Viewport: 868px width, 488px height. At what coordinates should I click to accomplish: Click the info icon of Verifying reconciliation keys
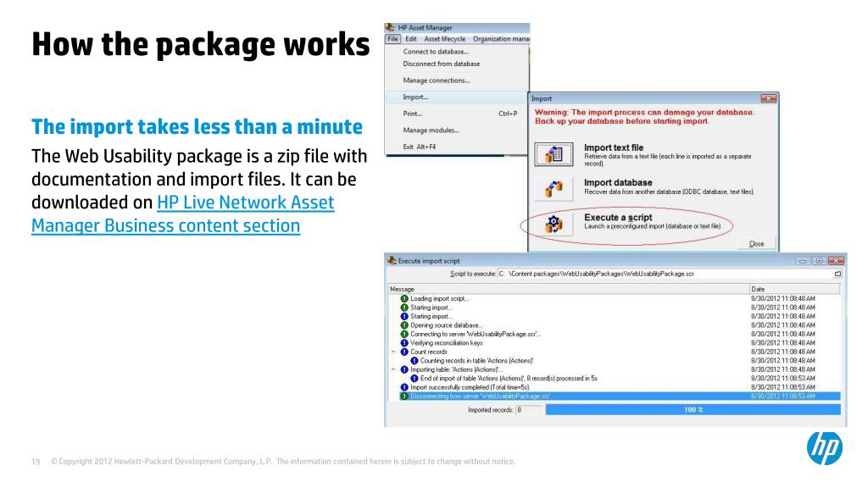pos(404,343)
